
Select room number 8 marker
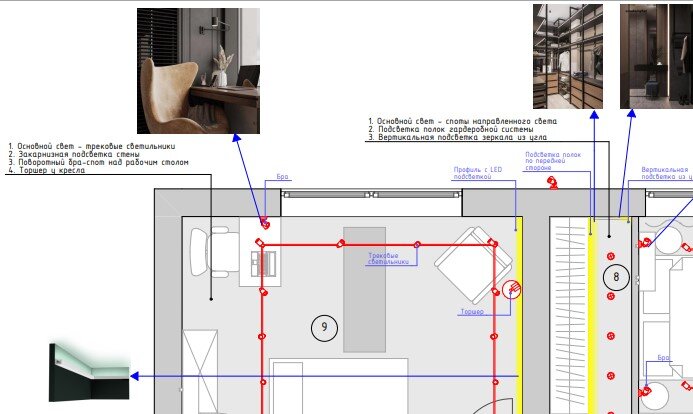pos(616,277)
